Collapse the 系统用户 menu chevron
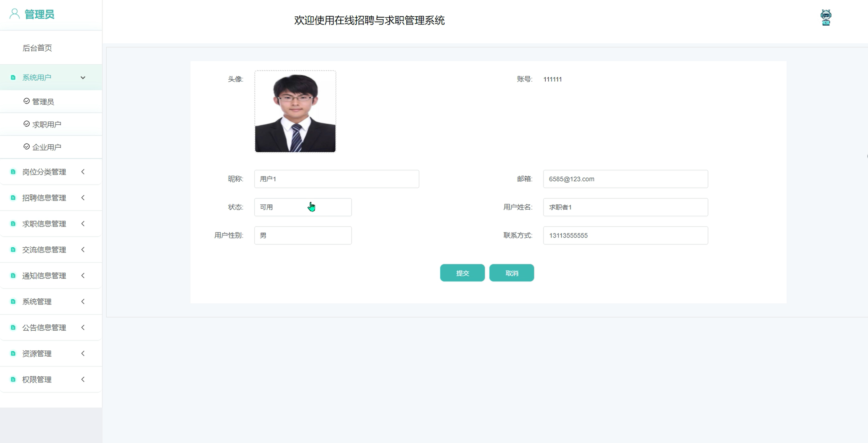868x443 pixels. 83,78
